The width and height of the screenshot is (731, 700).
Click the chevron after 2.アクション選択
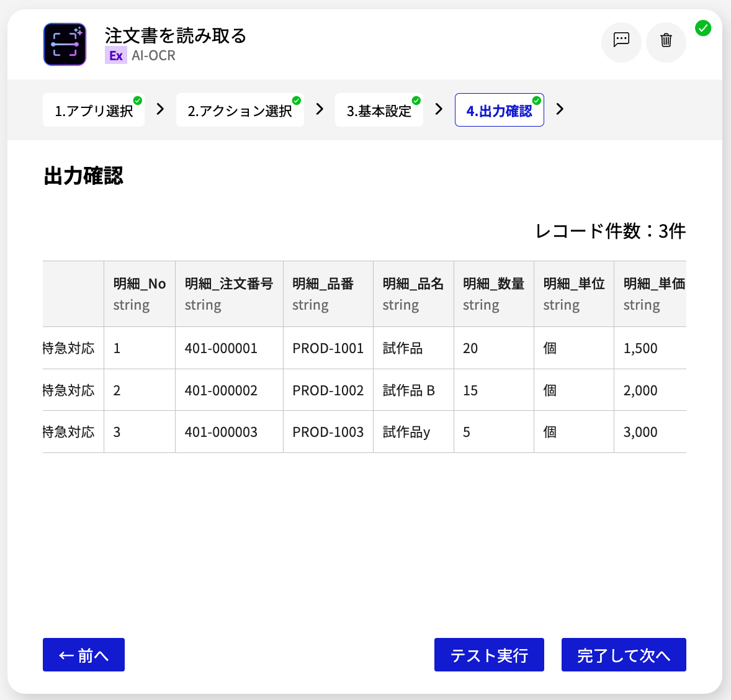point(320,109)
